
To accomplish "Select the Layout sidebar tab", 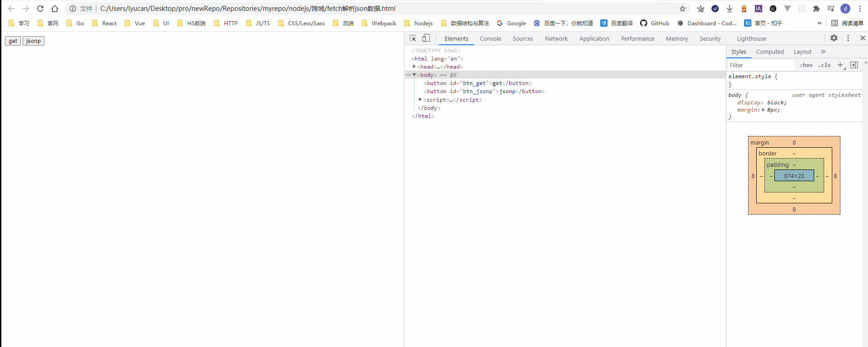I will coord(802,52).
